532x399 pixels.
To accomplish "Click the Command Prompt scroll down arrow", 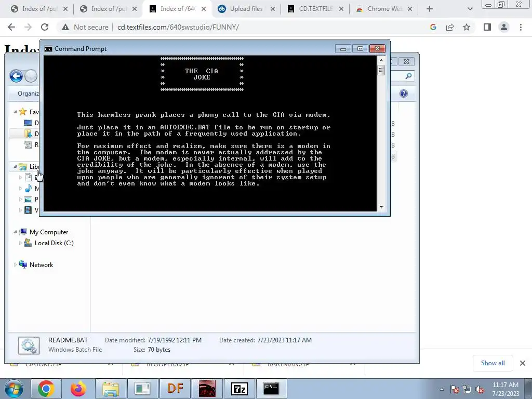I will [x=381, y=207].
